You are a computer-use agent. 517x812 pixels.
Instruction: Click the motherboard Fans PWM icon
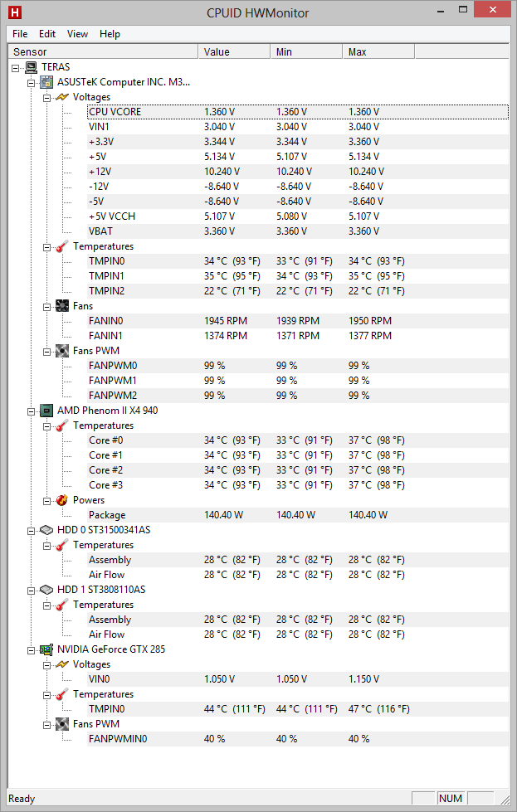pos(62,351)
